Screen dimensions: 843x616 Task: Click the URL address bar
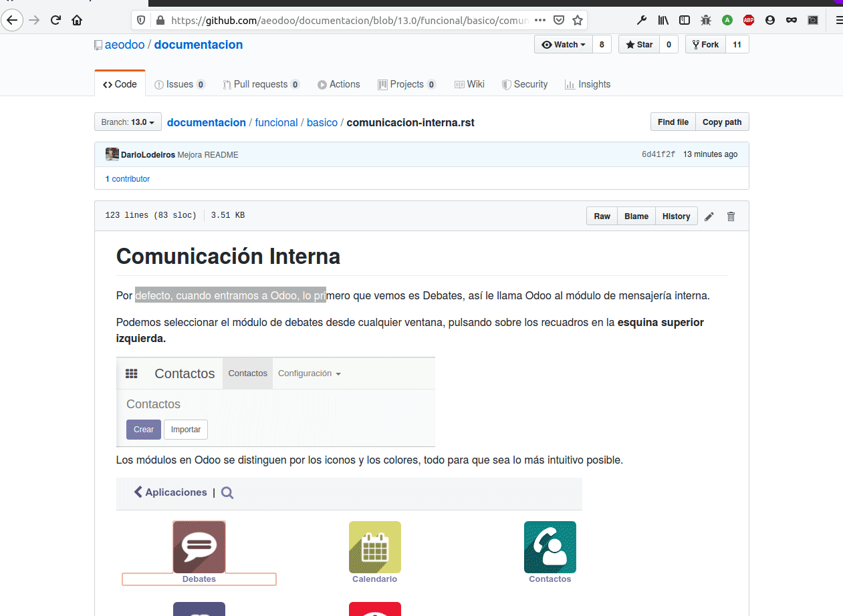pyautogui.click(x=348, y=20)
